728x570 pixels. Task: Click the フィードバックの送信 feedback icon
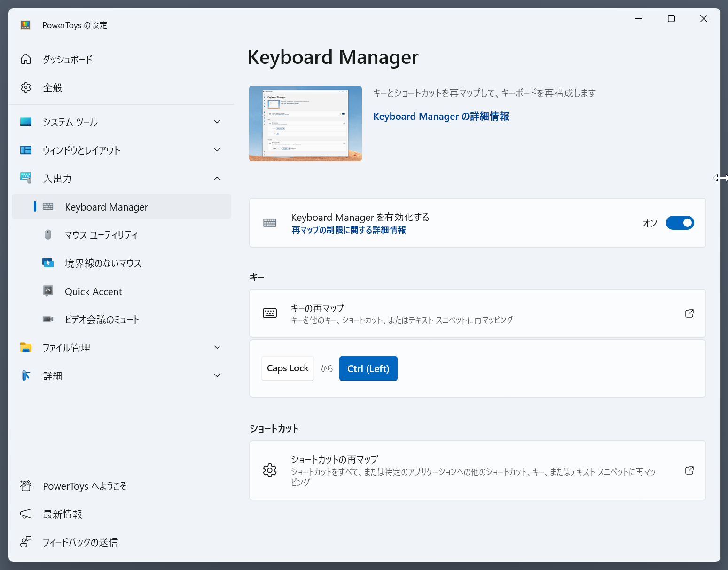pos(26,542)
